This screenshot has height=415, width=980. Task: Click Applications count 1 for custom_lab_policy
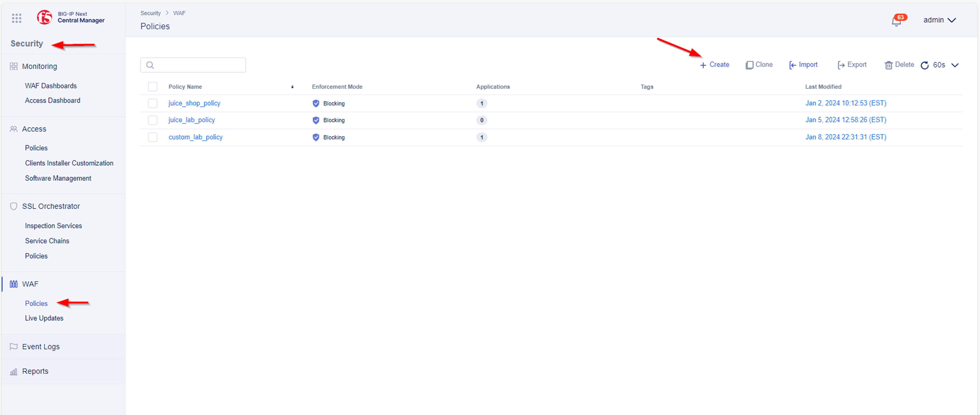482,137
